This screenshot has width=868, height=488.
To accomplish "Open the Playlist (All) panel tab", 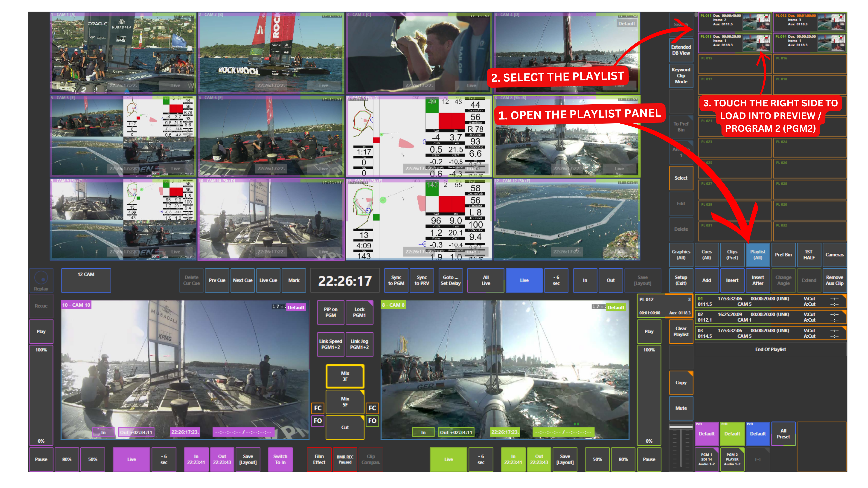I will pyautogui.click(x=758, y=255).
